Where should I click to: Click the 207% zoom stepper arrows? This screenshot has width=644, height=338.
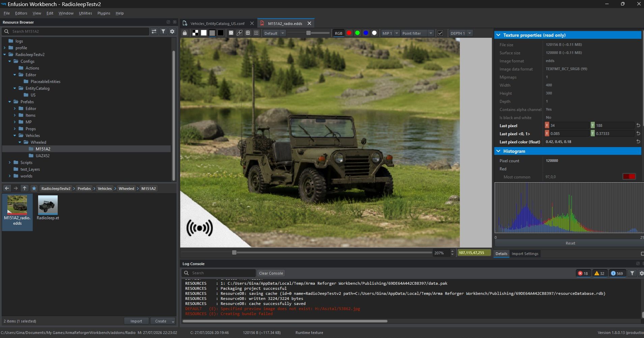452,253
